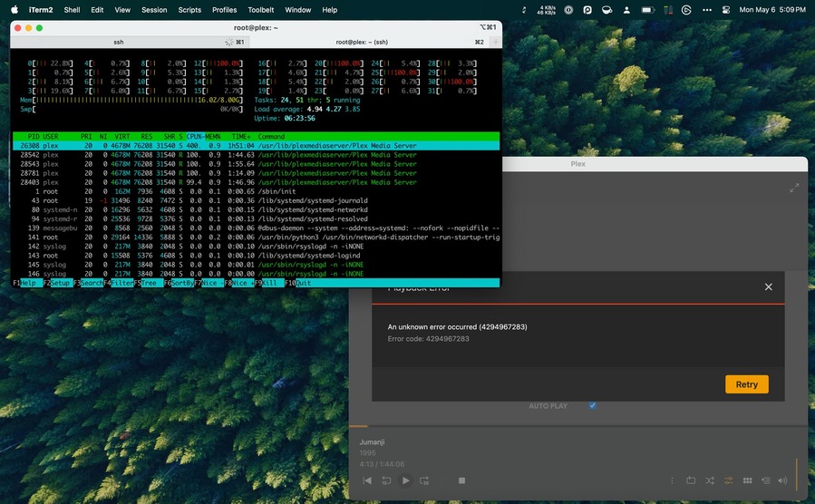Click F8 Nice + in htop footer
The height and width of the screenshot is (504, 815).
click(239, 283)
